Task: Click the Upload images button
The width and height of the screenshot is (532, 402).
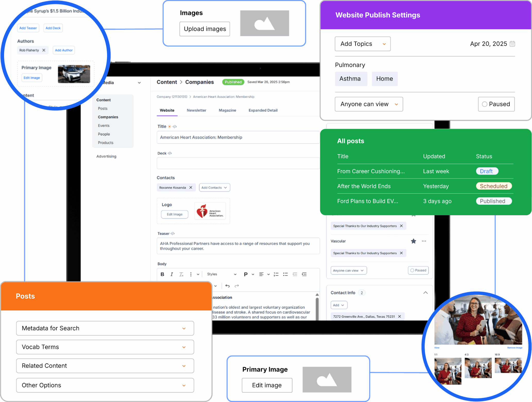Action: click(x=205, y=29)
